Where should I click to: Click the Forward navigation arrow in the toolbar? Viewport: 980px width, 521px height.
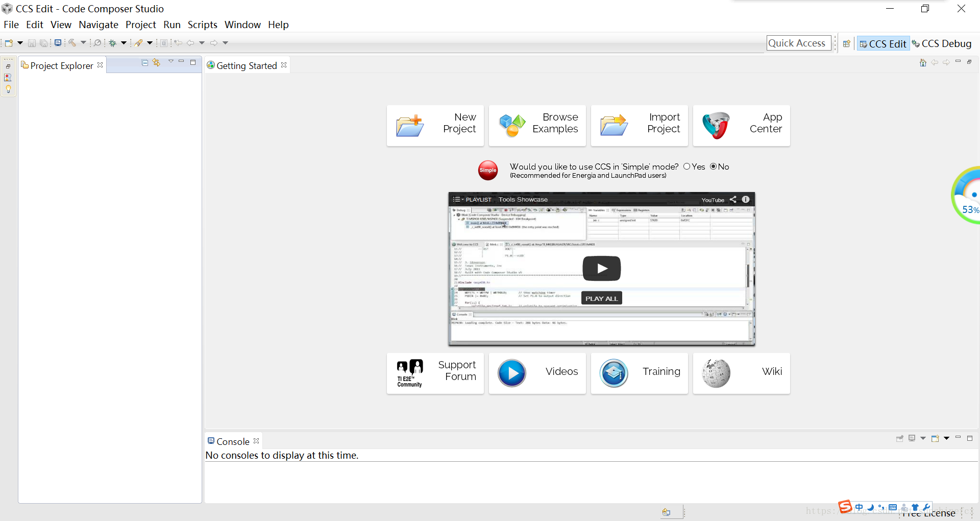click(x=214, y=43)
